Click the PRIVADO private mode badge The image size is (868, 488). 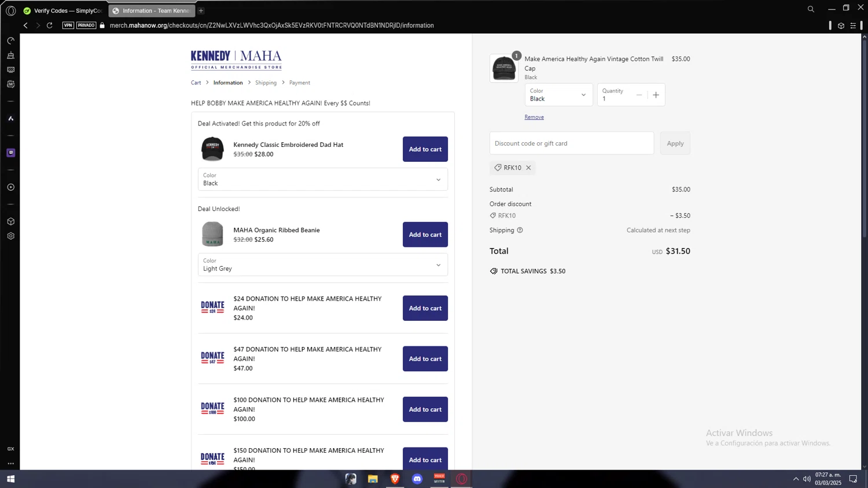[x=86, y=25]
